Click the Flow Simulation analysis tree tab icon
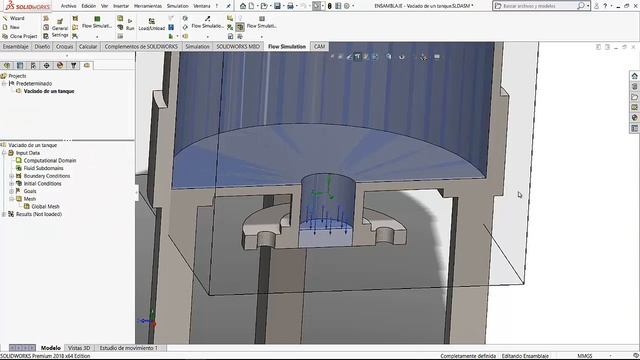 pos(87,65)
